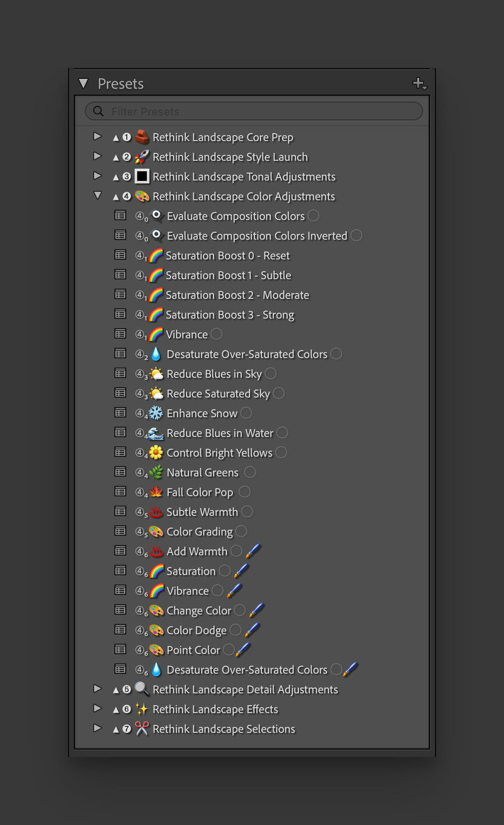Image resolution: width=504 pixels, height=825 pixels.
Task: Apply the Subtle Warmth preset
Action: click(202, 512)
